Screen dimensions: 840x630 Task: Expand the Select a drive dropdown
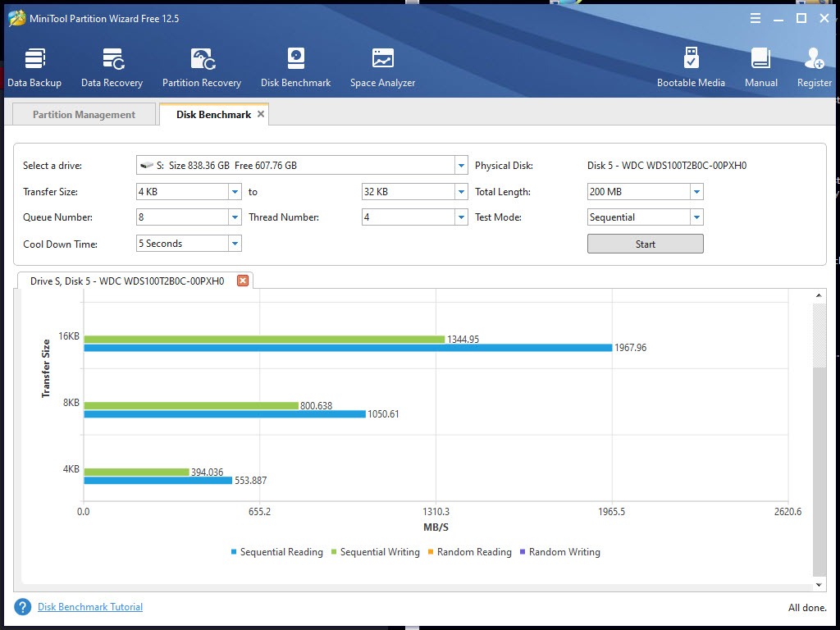click(x=461, y=166)
